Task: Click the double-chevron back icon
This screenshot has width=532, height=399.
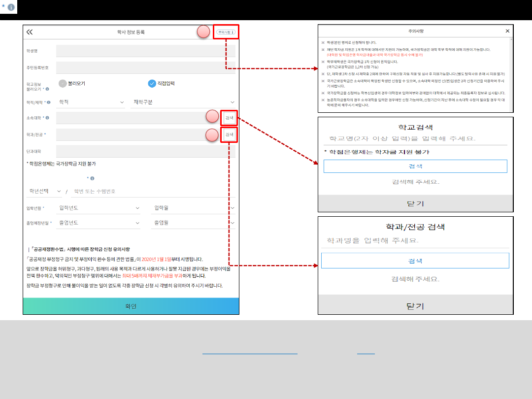Action: tap(30, 32)
